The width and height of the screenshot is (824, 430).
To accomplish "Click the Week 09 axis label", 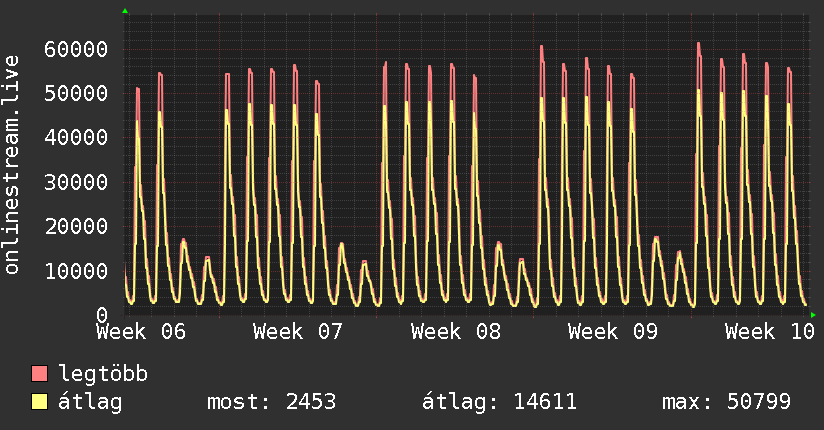I will point(613,332).
